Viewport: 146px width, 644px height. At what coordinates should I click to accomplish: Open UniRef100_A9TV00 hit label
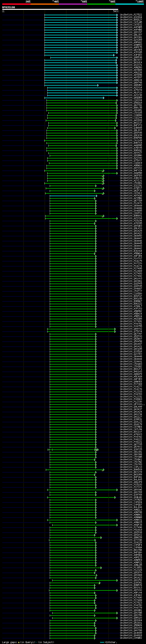131,591
